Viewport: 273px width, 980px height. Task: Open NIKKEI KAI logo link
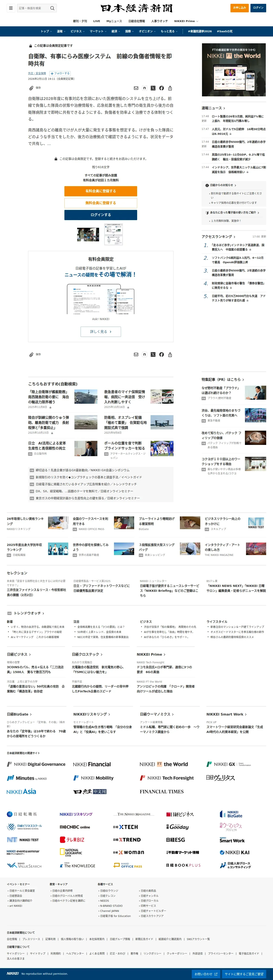[235, 852]
